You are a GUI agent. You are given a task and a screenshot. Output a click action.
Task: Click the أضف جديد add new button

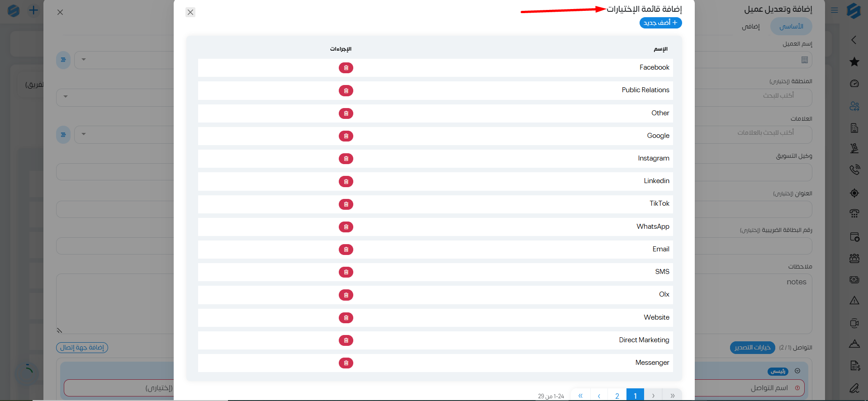[660, 23]
